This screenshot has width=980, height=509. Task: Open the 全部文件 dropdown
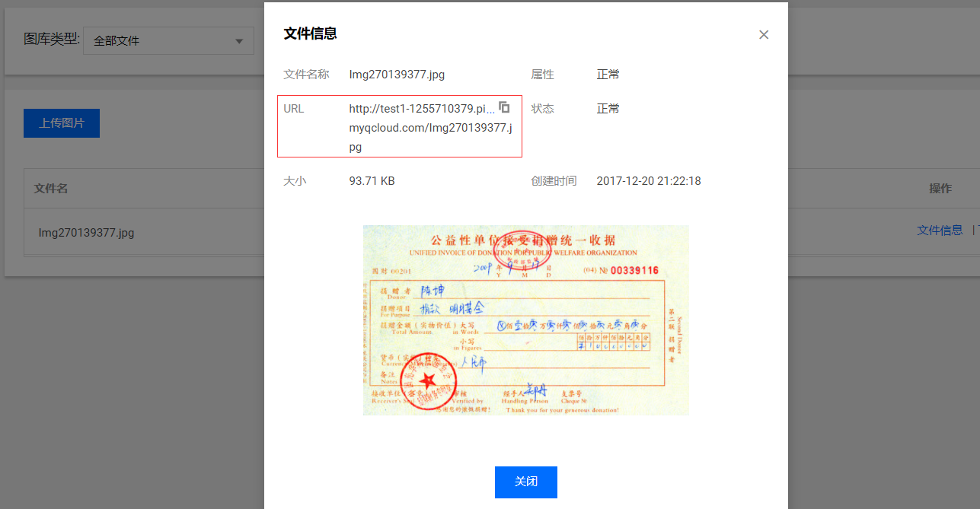pos(168,40)
